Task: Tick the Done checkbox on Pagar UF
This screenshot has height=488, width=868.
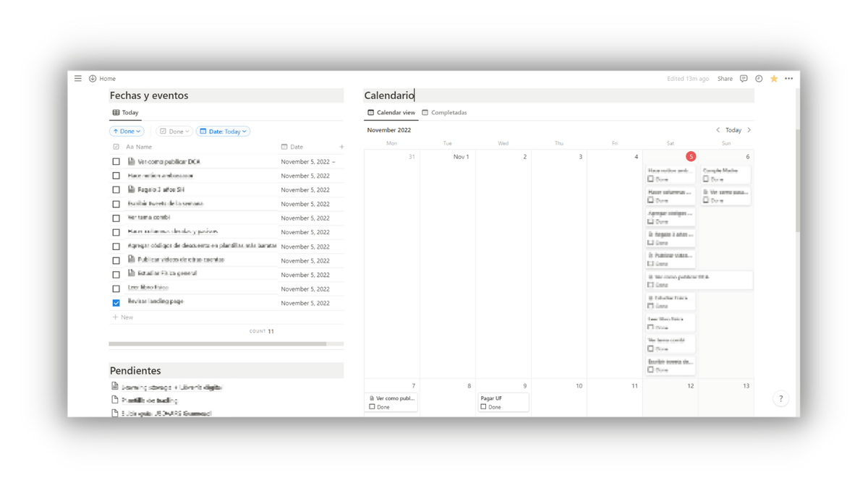Action: point(483,407)
